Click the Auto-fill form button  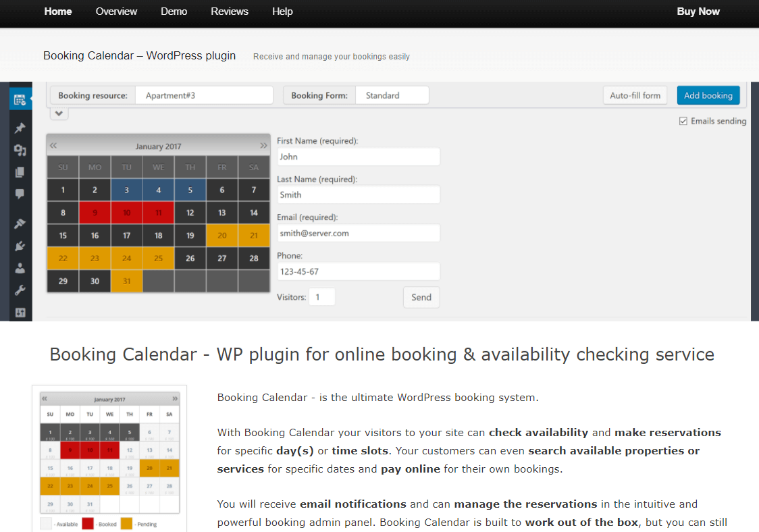635,95
